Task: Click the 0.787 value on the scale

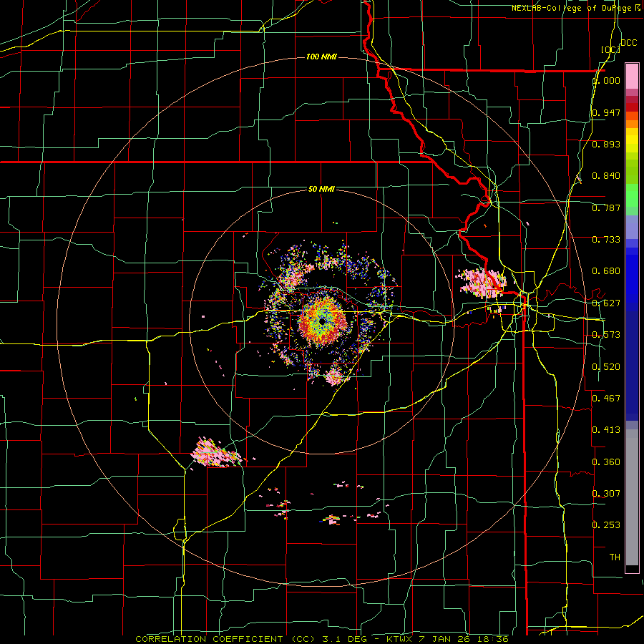Action: pyautogui.click(x=606, y=208)
